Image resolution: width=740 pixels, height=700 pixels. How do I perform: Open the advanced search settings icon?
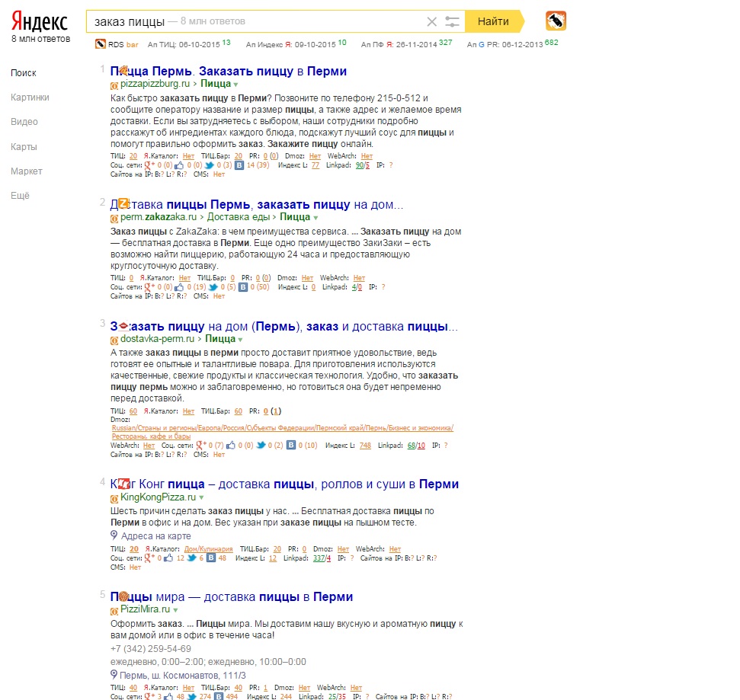point(452,21)
